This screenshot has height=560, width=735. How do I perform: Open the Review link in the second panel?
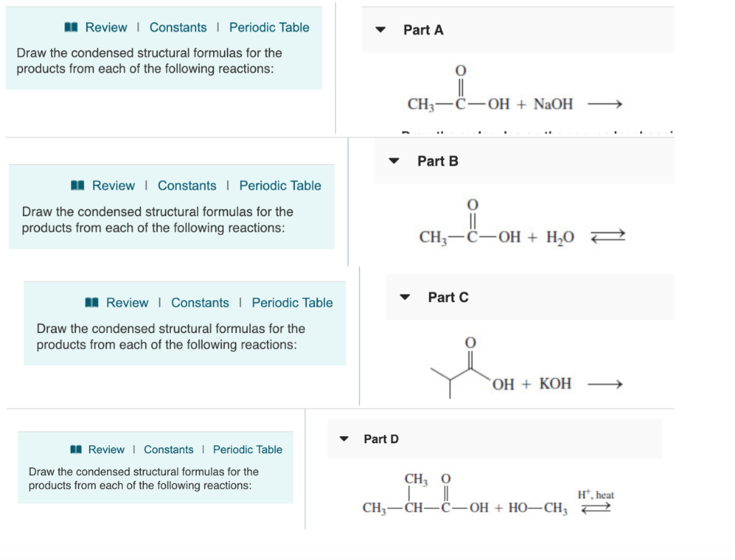114,185
